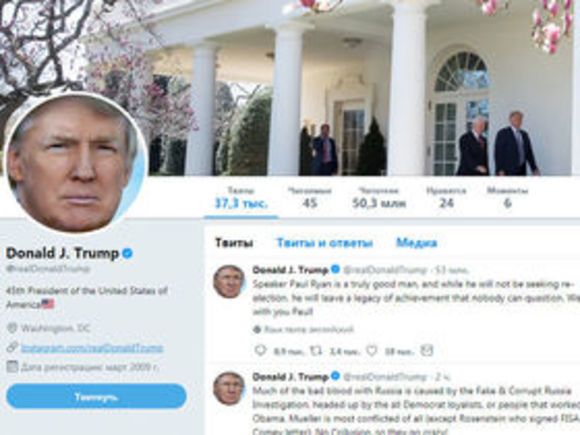Open the 24 likes stat
This screenshot has height=435, width=580.
pos(446,198)
